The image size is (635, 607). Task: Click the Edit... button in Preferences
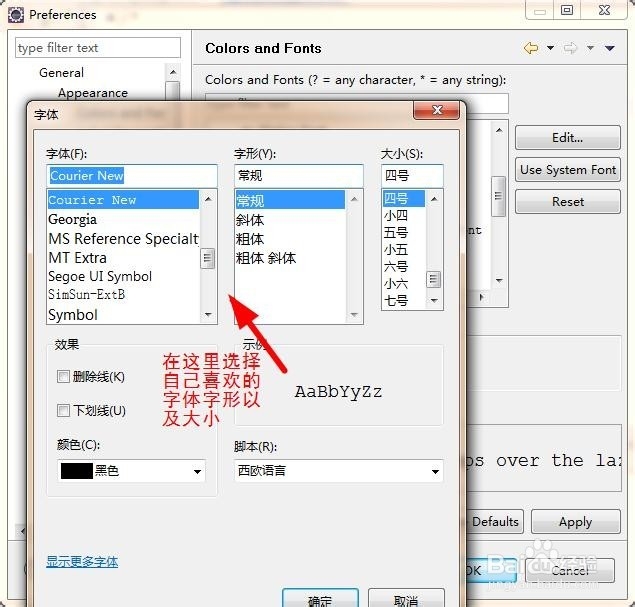pyautogui.click(x=567, y=138)
